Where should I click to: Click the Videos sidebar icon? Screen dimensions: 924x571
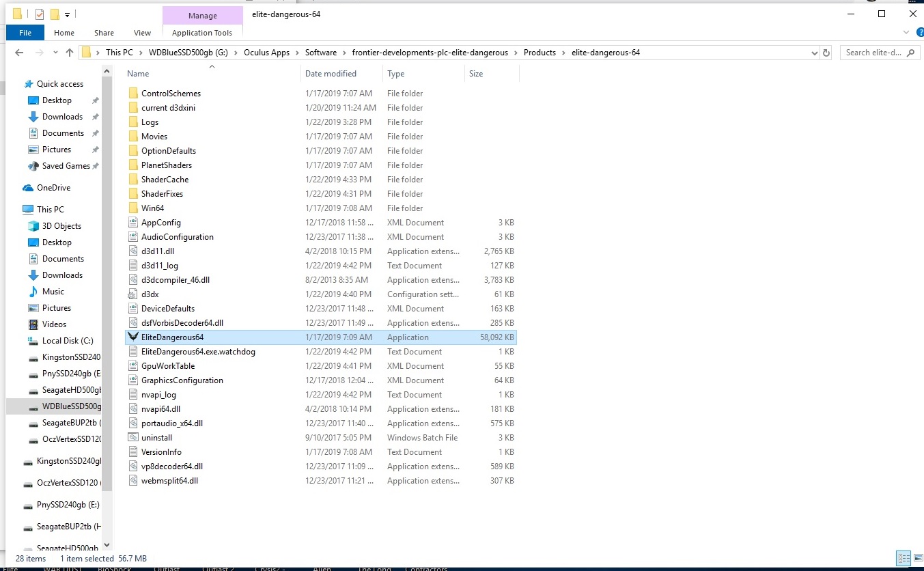click(33, 324)
